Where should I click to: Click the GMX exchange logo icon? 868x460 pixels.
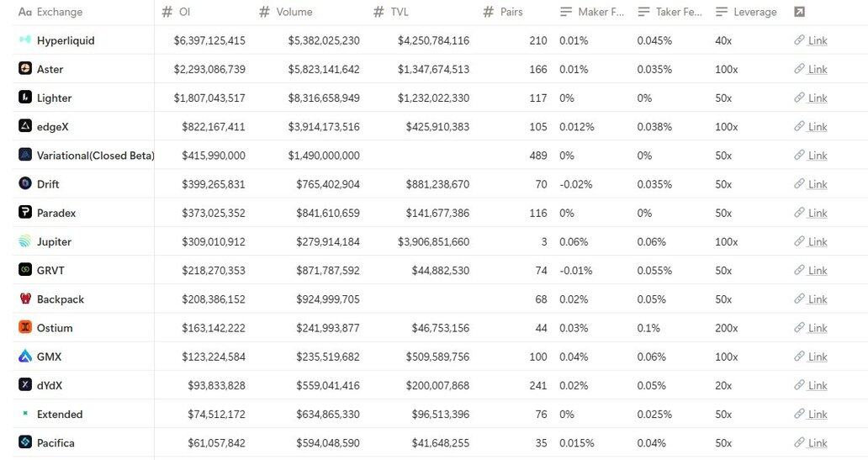tap(25, 357)
